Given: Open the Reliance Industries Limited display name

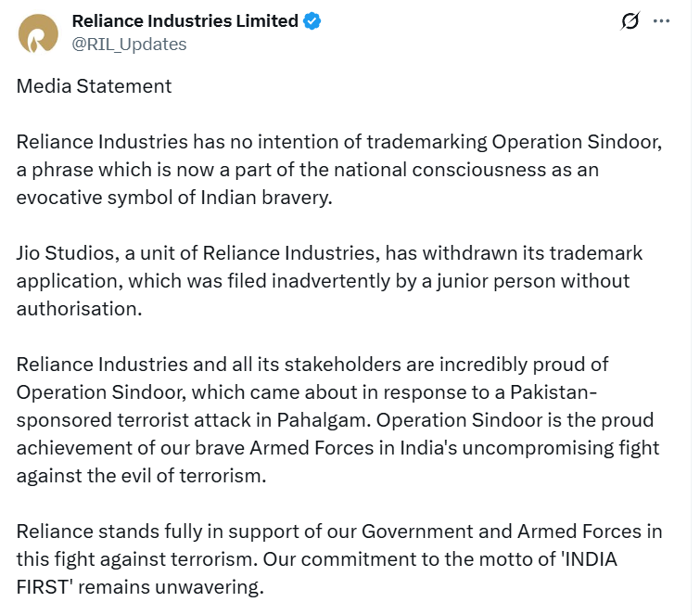Looking at the screenshot, I should [x=185, y=21].
